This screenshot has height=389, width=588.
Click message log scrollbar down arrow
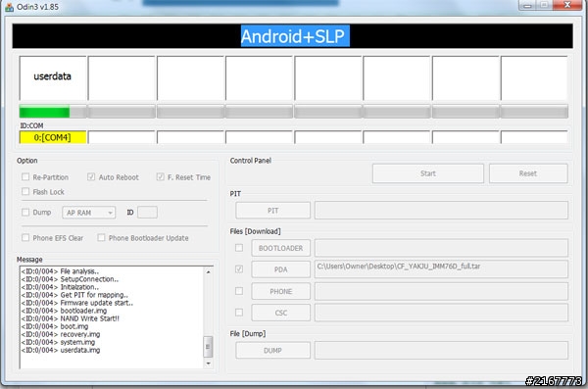(x=208, y=364)
